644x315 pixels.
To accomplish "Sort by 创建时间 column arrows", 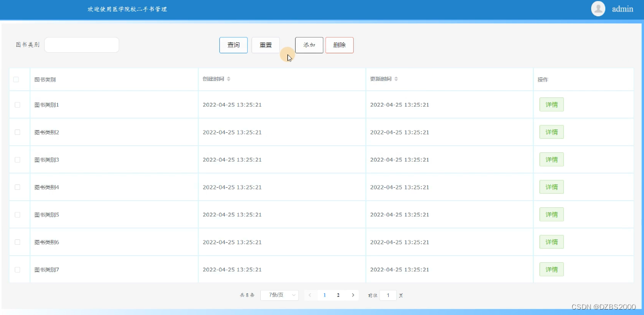I will pos(229,79).
